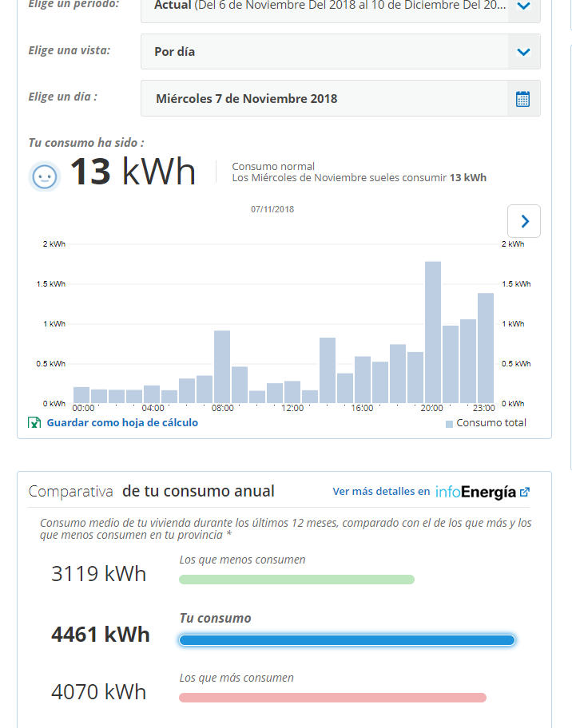The image size is (572, 728).
Task: Open the calendar date picker icon
Action: (x=522, y=99)
